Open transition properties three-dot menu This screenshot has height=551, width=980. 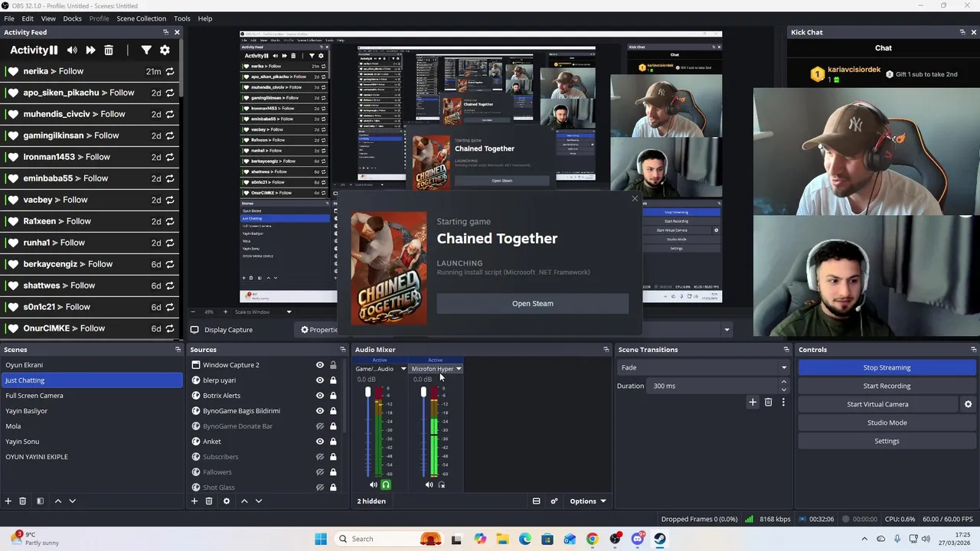pyautogui.click(x=783, y=403)
